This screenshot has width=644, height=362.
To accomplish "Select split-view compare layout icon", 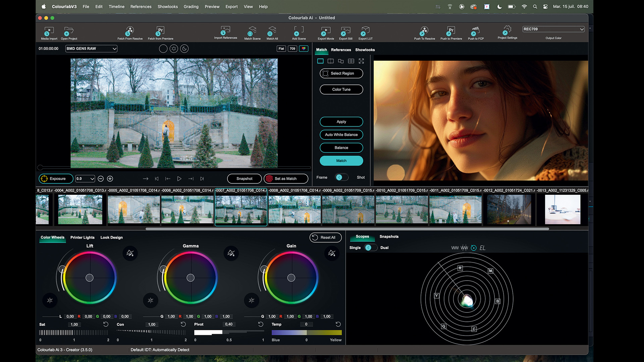I will 330,61.
